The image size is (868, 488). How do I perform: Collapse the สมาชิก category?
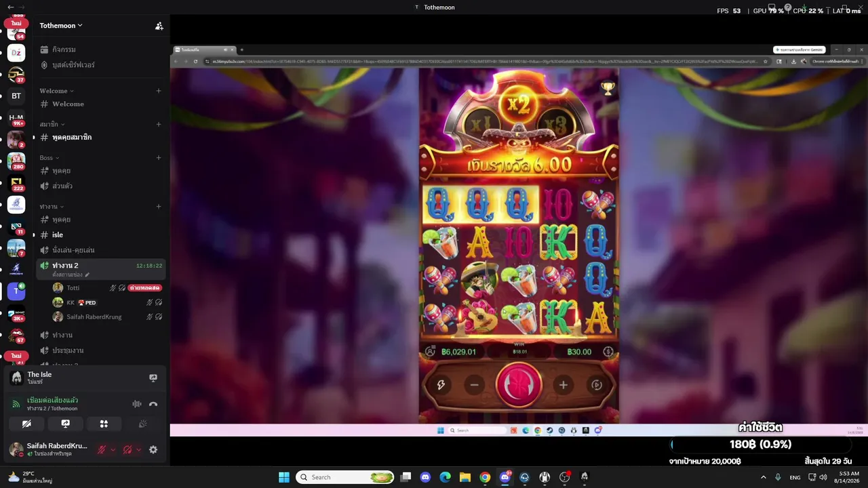coord(52,124)
